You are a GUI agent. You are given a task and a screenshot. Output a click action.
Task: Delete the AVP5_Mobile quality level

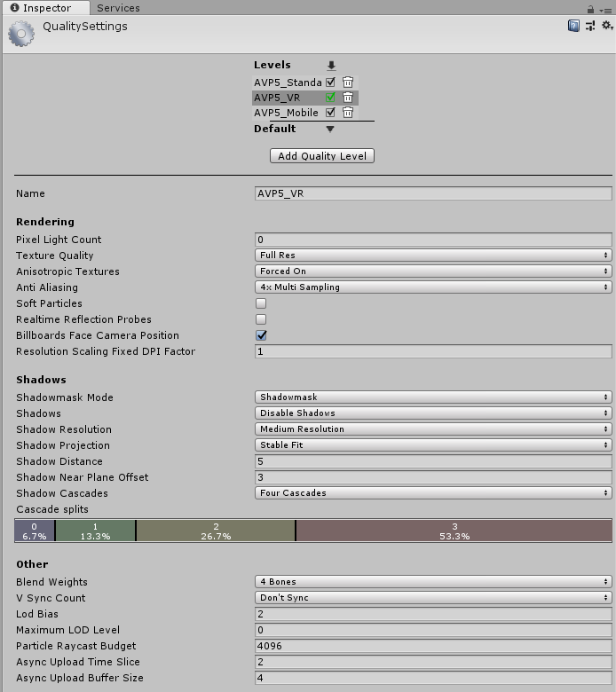point(348,113)
